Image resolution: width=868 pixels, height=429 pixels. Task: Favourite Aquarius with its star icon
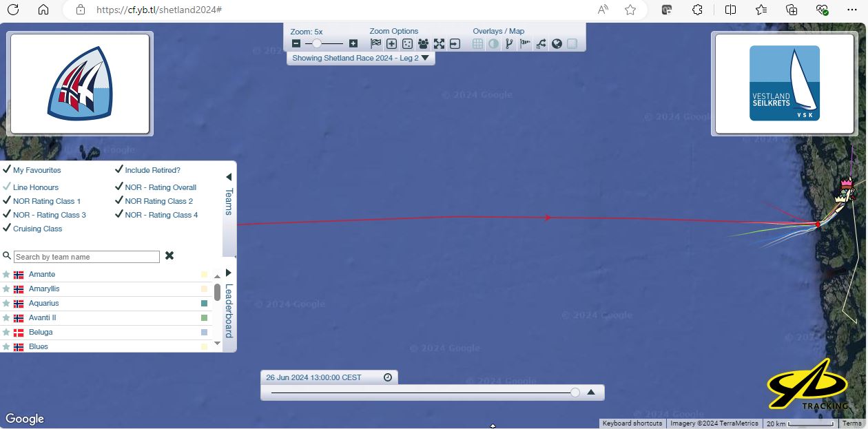(x=6, y=303)
